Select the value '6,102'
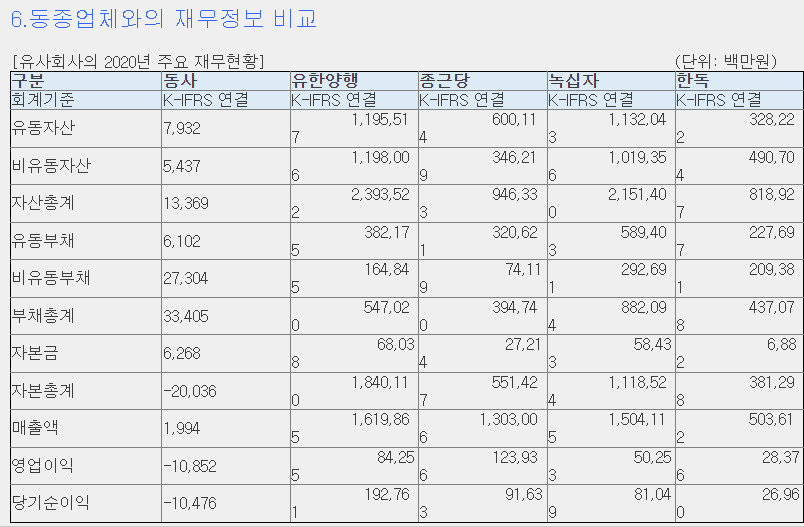This screenshot has height=527, width=804. [x=182, y=241]
